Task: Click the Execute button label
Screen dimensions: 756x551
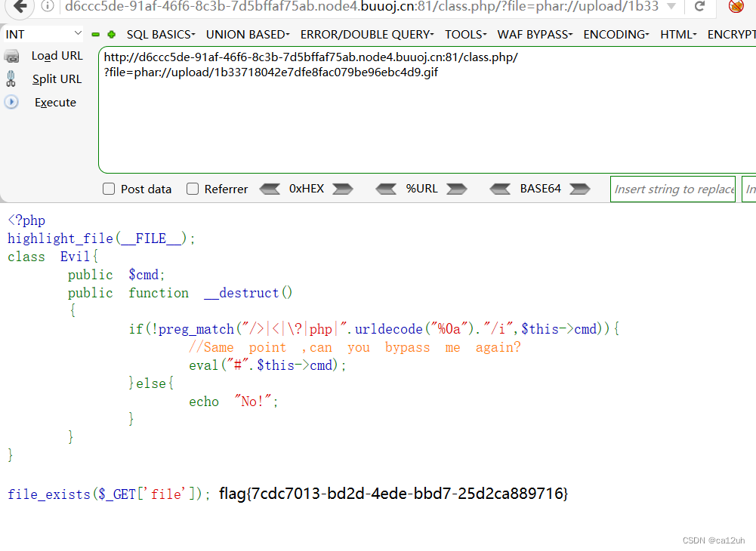Action: [55, 103]
